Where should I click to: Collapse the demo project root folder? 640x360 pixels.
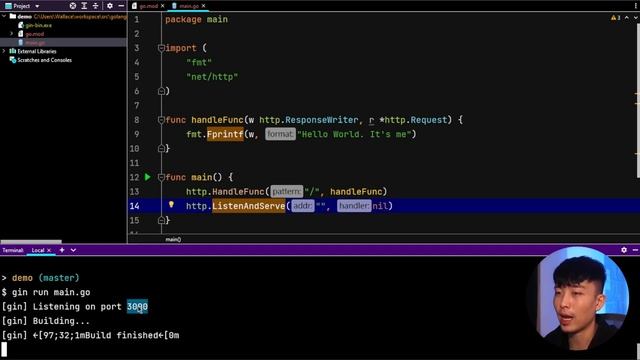pyautogui.click(x=4, y=16)
